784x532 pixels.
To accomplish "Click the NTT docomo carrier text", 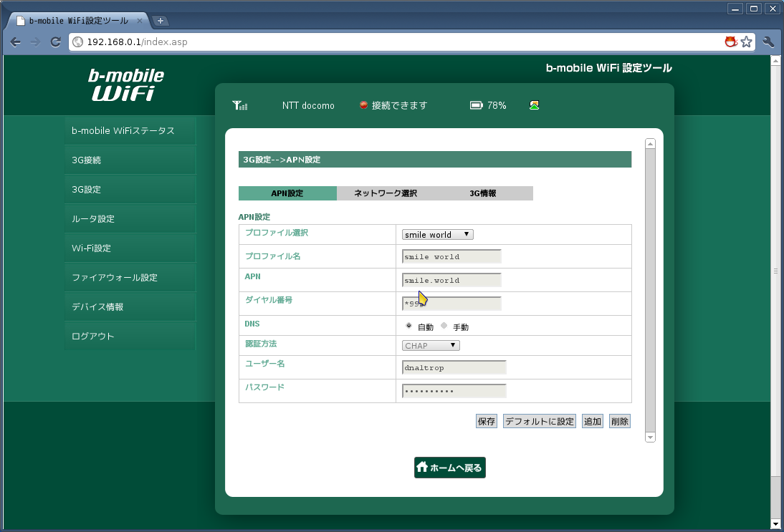I will (308, 105).
